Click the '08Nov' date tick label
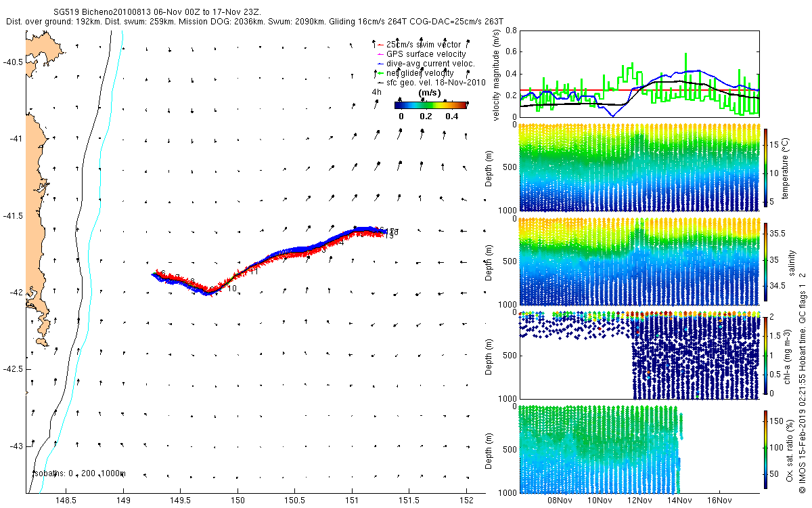812x508 pixels. [560, 501]
